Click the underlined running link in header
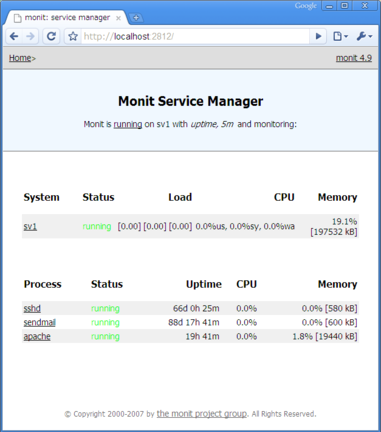 pos(128,124)
